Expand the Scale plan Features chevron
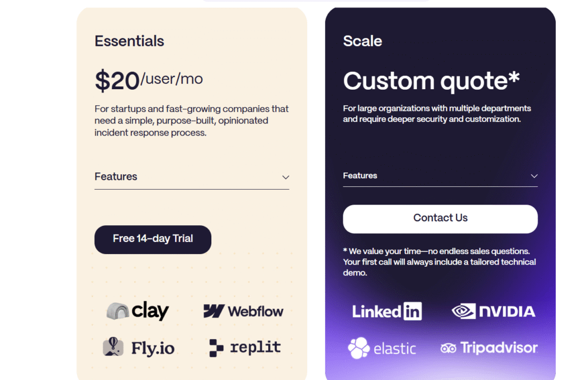The width and height of the screenshot is (588, 380). pyautogui.click(x=534, y=176)
